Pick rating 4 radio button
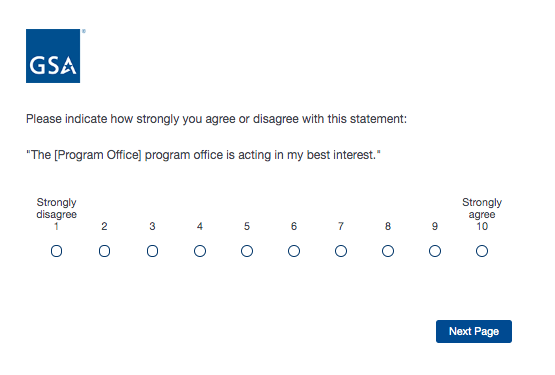The image size is (555, 375). [200, 251]
